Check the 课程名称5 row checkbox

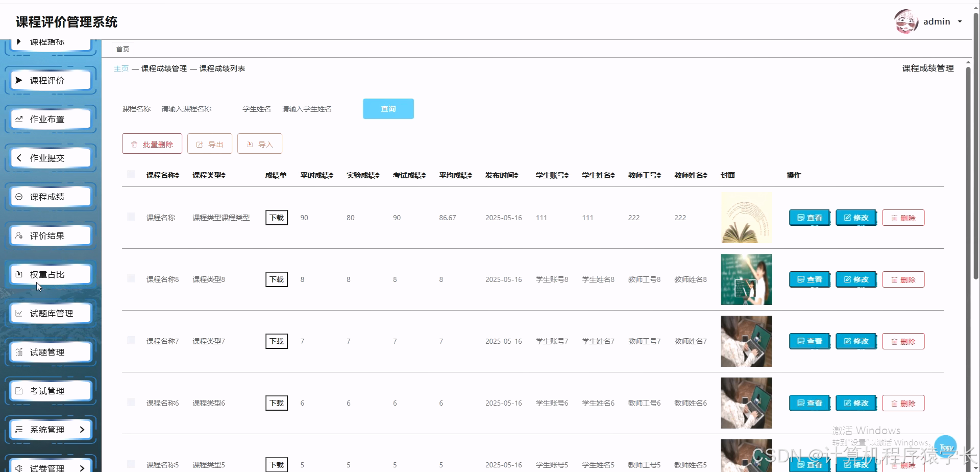point(131,464)
